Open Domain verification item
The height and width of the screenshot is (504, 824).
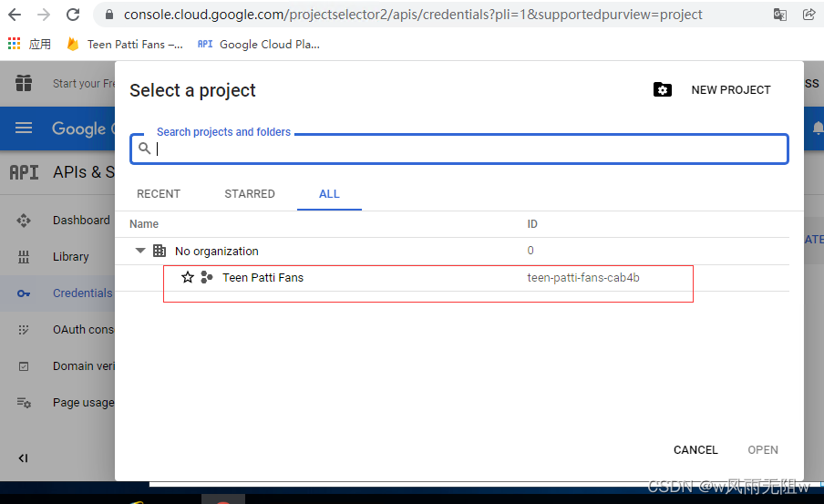tap(83, 365)
